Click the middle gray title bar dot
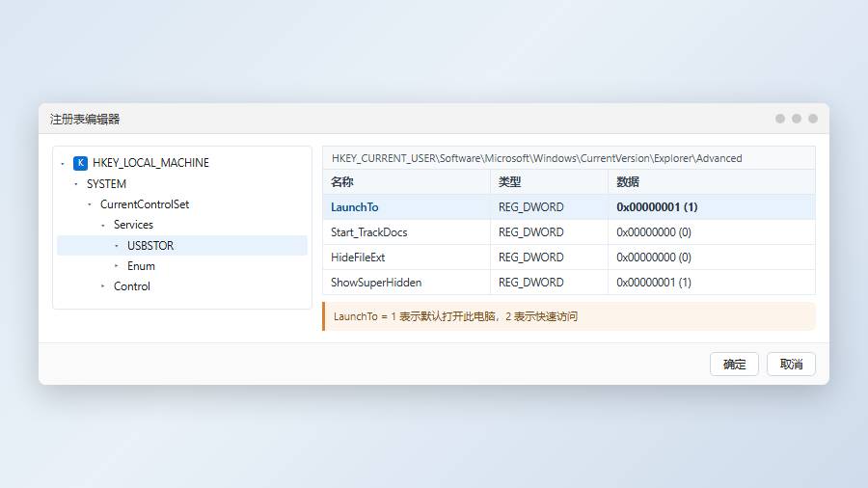This screenshot has width=868, height=488. pos(797,119)
